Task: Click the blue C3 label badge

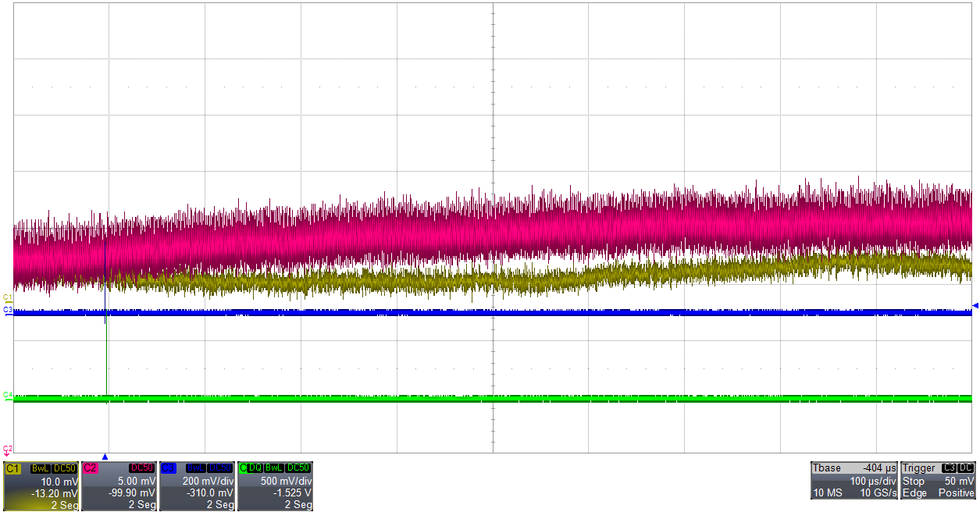Action: (169, 468)
